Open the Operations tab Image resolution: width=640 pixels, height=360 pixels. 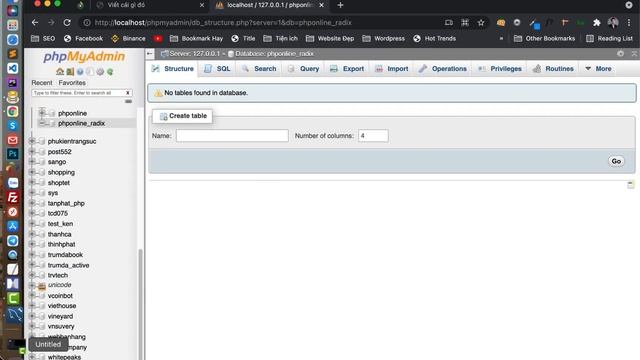pos(443,69)
